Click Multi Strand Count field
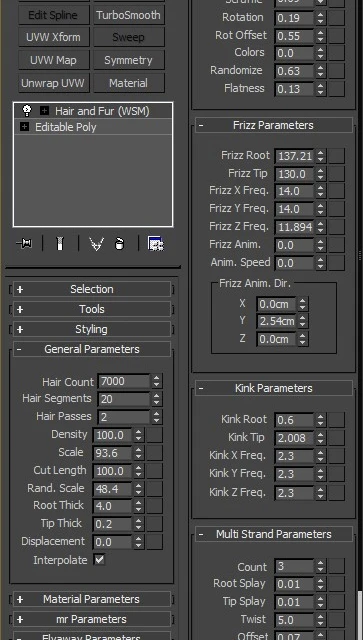Image resolution: width=363 pixels, height=640 pixels. click(x=294, y=566)
